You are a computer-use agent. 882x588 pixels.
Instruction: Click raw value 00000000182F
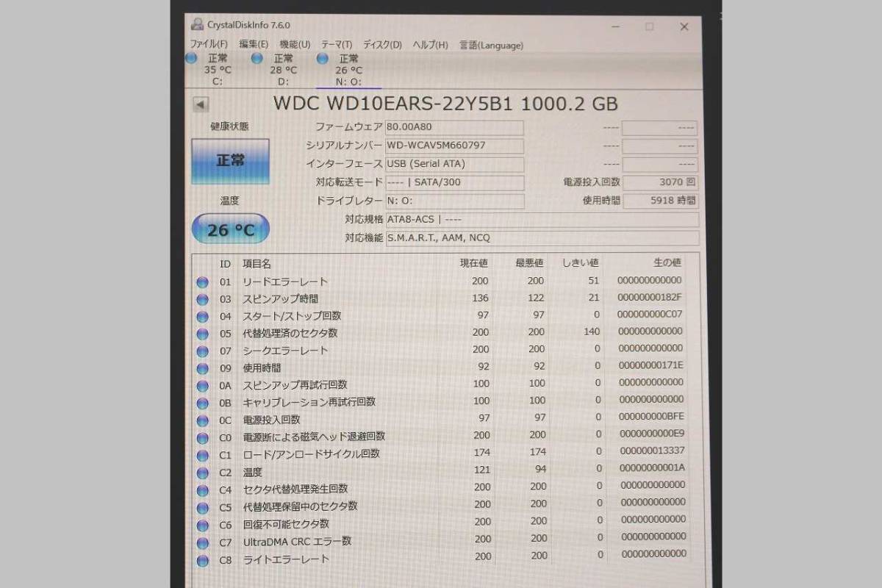pyautogui.click(x=650, y=298)
